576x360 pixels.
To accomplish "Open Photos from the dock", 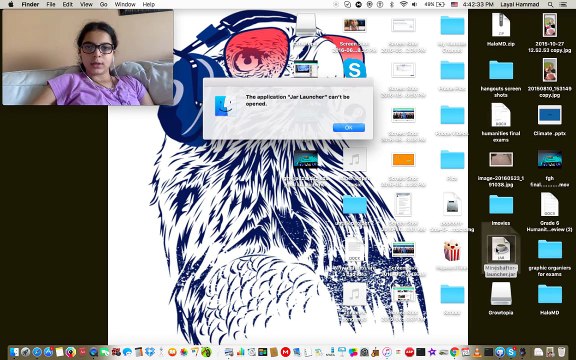I will [184, 352].
